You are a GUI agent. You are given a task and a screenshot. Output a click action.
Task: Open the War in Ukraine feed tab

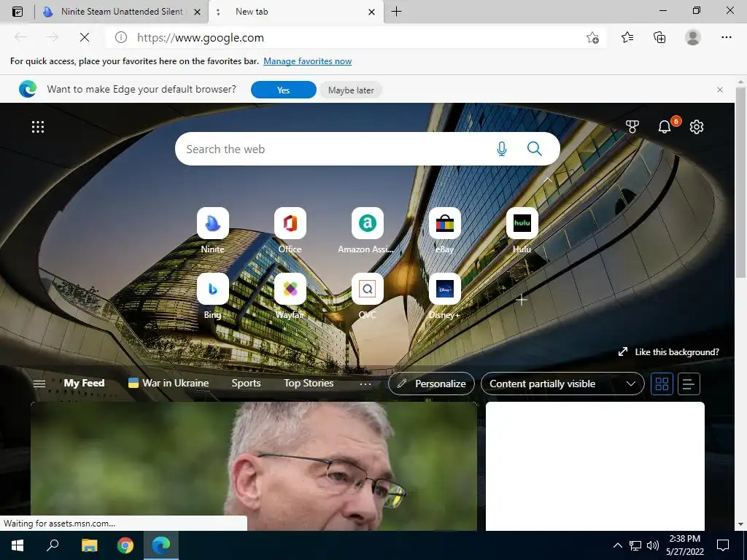click(169, 384)
